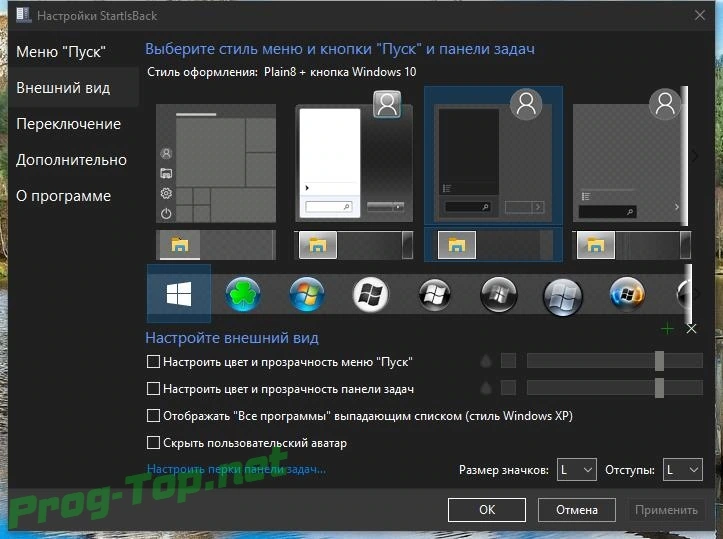The image size is (723, 539).
Task: Open the Меню "Пуск" section
Action: coord(61,52)
